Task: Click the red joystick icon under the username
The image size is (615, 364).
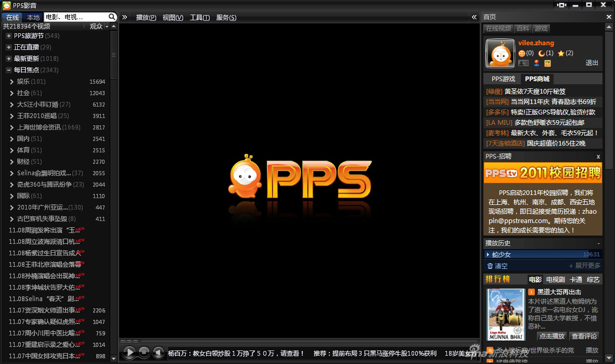Action: (536, 63)
